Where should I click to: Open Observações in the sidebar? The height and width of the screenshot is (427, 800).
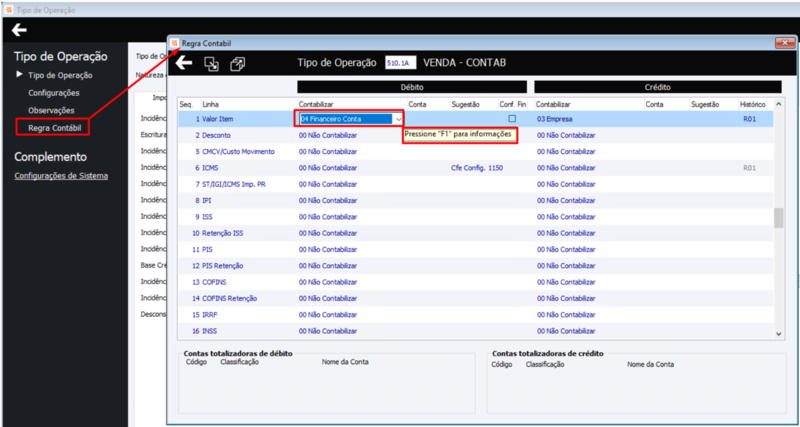[52, 110]
